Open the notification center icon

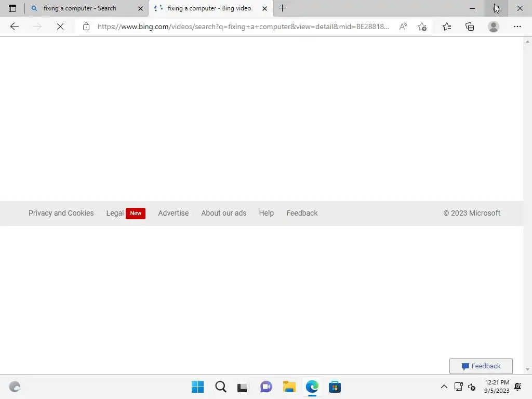tap(518, 387)
